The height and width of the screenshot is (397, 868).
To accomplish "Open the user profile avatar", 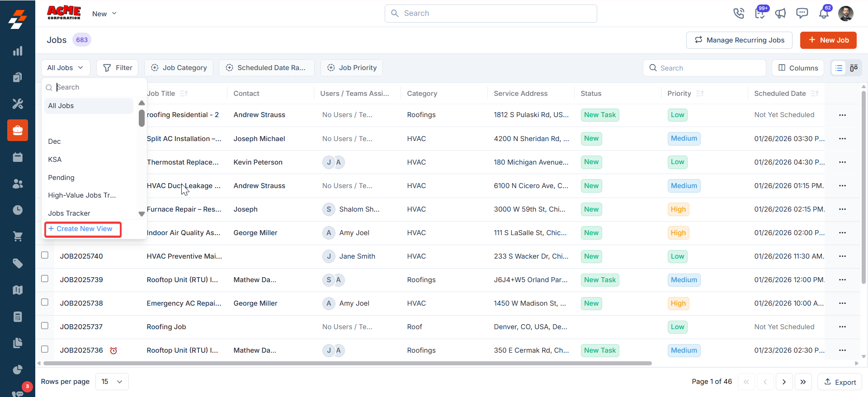I will 845,14.
